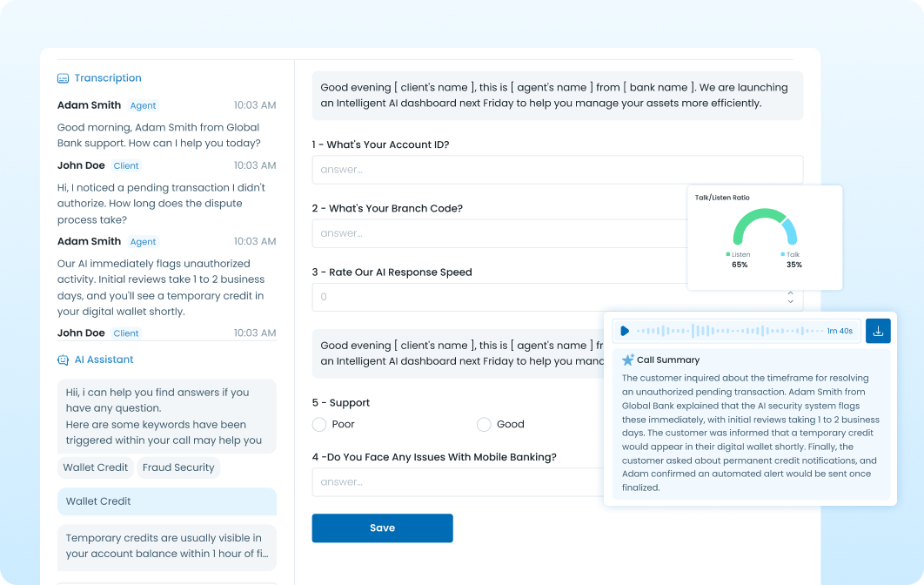This screenshot has width=924, height=585.
Task: Expand the truncated temporary credits answer
Action: [x=166, y=546]
